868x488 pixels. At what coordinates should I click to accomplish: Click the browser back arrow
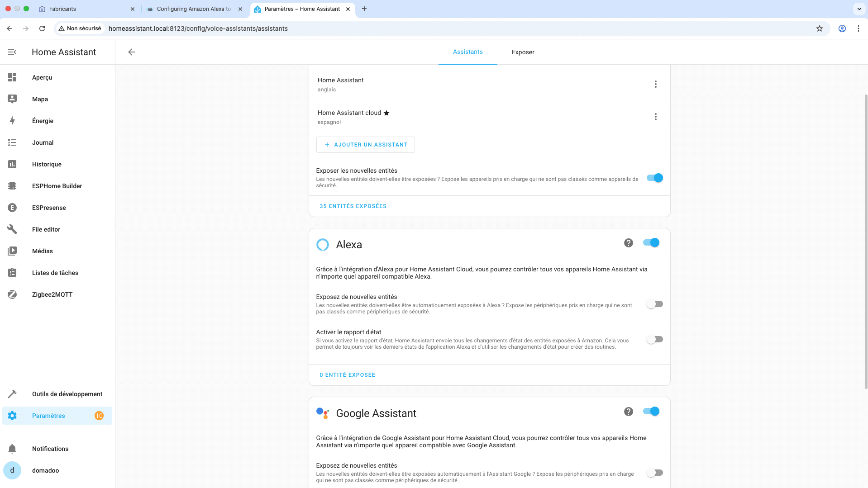tap(10, 28)
